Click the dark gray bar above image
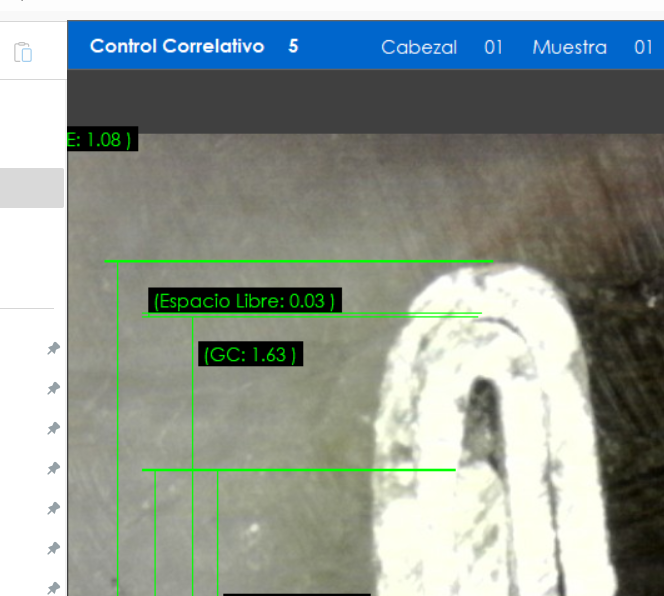This screenshot has width=664, height=596. (365, 102)
